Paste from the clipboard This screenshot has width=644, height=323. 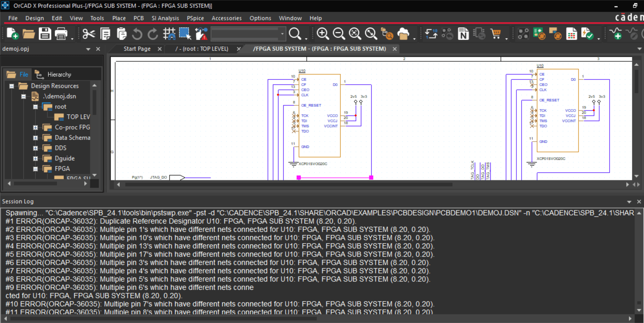tap(121, 34)
